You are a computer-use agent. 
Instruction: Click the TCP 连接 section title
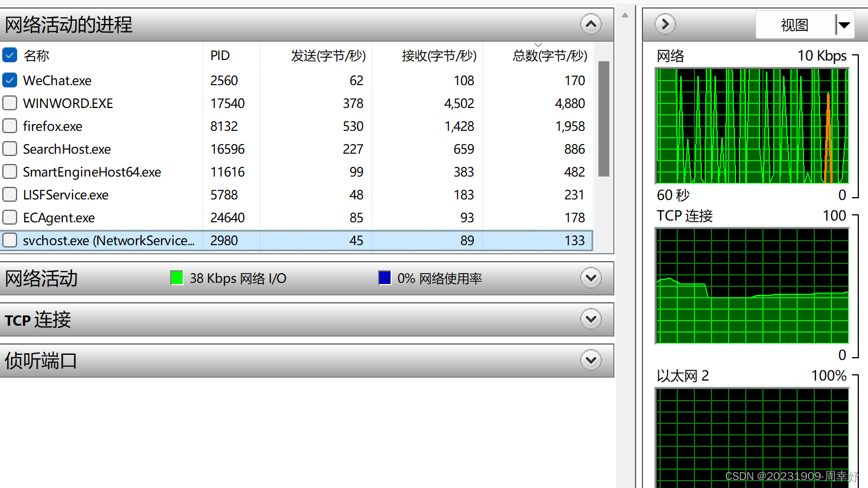click(x=38, y=319)
